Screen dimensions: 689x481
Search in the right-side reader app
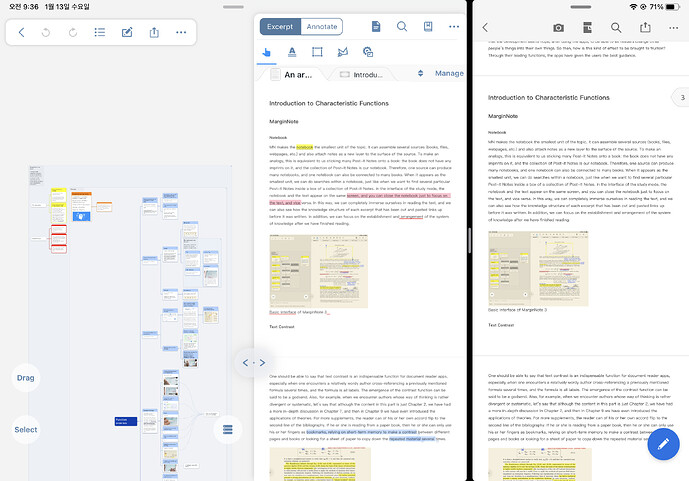(616, 28)
